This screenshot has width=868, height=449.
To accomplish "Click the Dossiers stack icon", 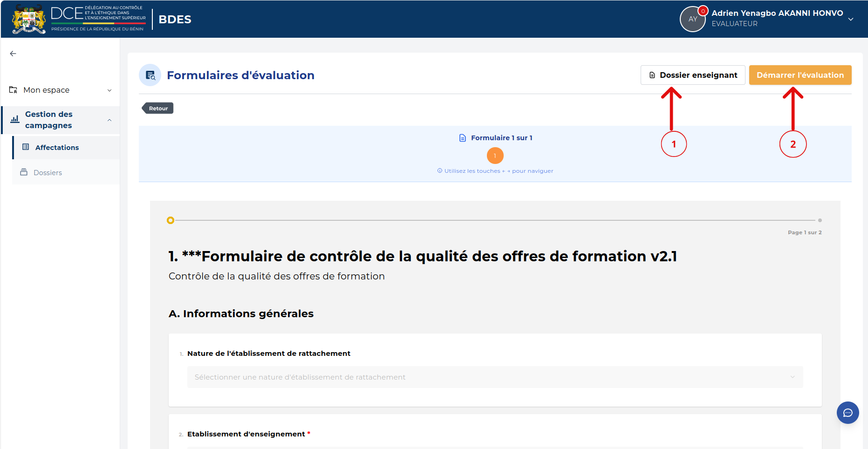I will [24, 172].
